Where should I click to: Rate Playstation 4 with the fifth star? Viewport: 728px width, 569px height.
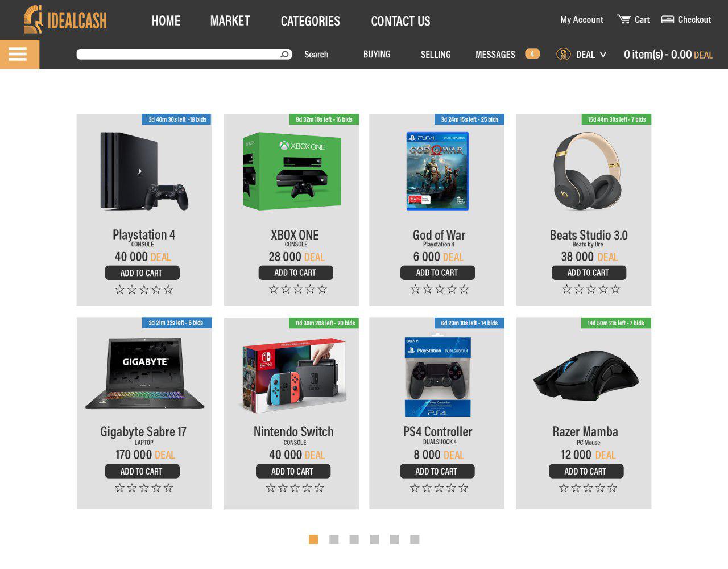click(168, 290)
